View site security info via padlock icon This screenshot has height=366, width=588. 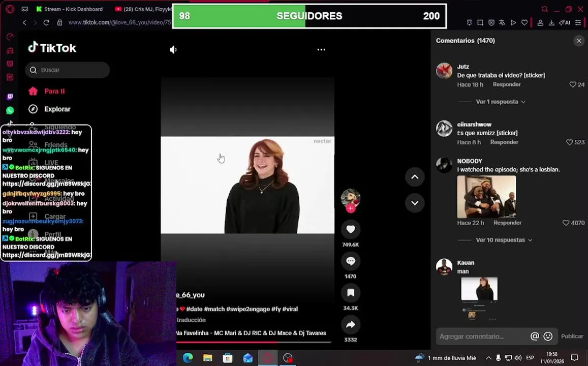[59, 22]
